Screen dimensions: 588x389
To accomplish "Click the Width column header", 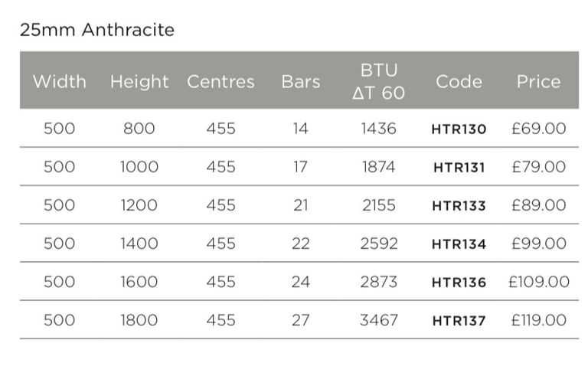I will tap(59, 81).
